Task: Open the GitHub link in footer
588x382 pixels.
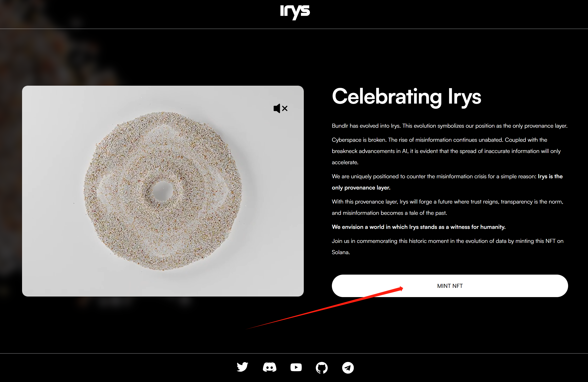Action: tap(322, 368)
